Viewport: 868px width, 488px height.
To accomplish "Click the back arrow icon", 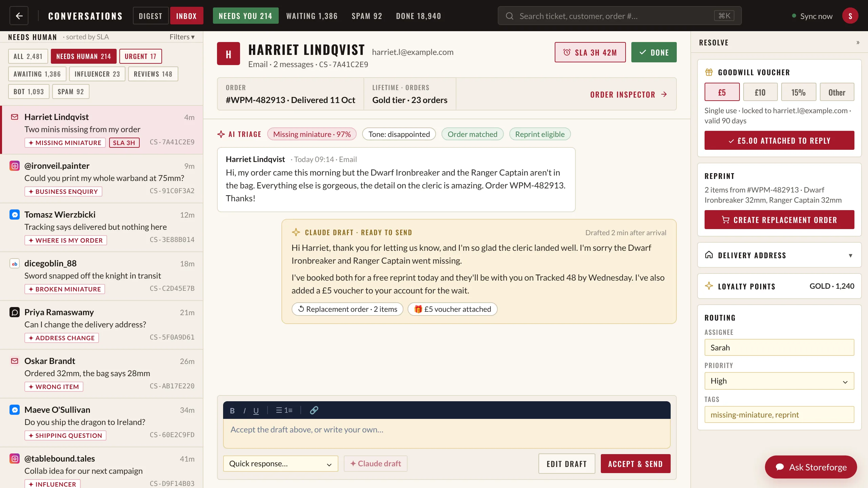I will [19, 16].
